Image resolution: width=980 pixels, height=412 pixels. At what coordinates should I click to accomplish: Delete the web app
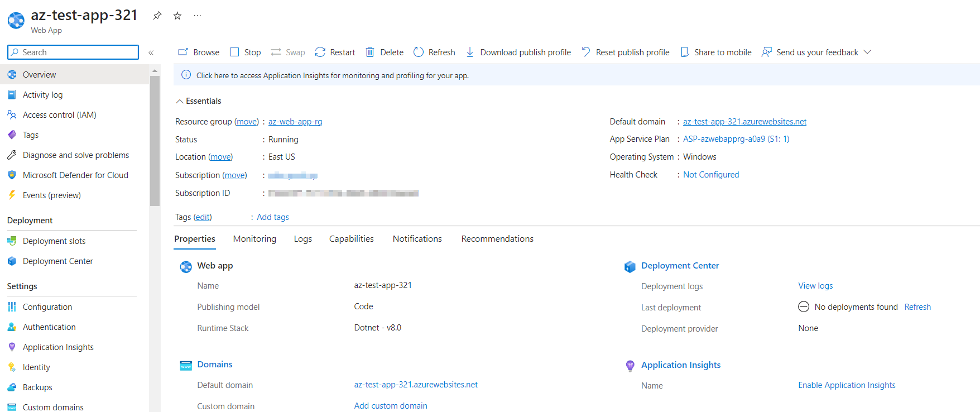coord(385,52)
